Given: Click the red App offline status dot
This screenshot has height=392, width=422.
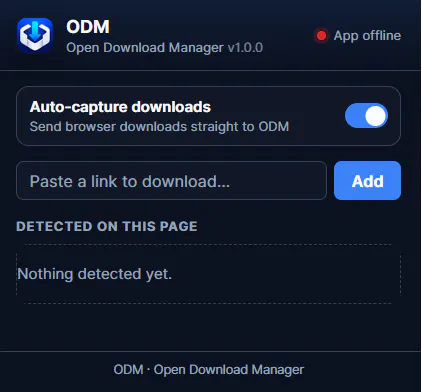Looking at the screenshot, I should tap(322, 36).
